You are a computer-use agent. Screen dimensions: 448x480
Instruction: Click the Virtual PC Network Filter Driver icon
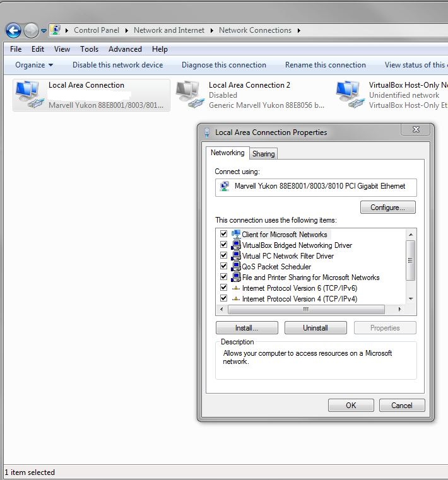click(236, 255)
